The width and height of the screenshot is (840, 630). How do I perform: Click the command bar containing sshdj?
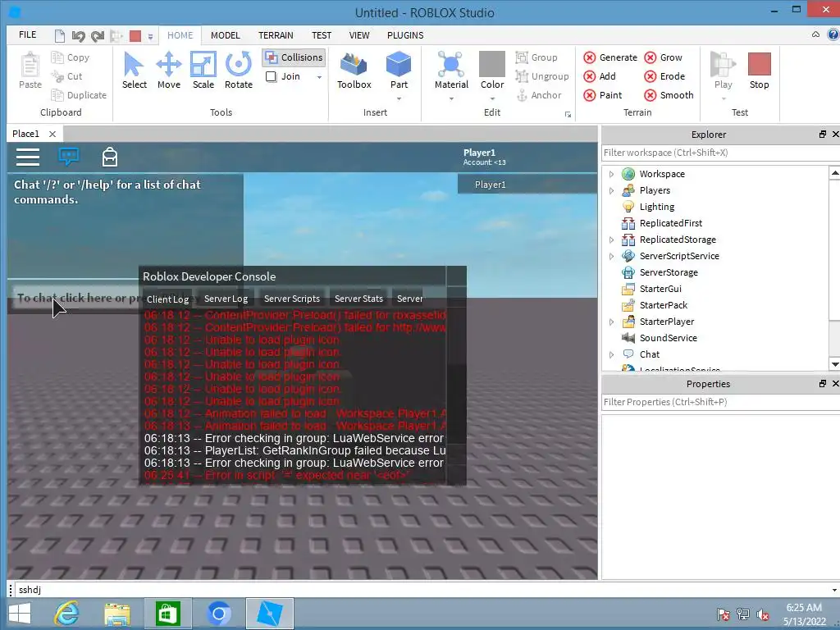click(x=423, y=590)
